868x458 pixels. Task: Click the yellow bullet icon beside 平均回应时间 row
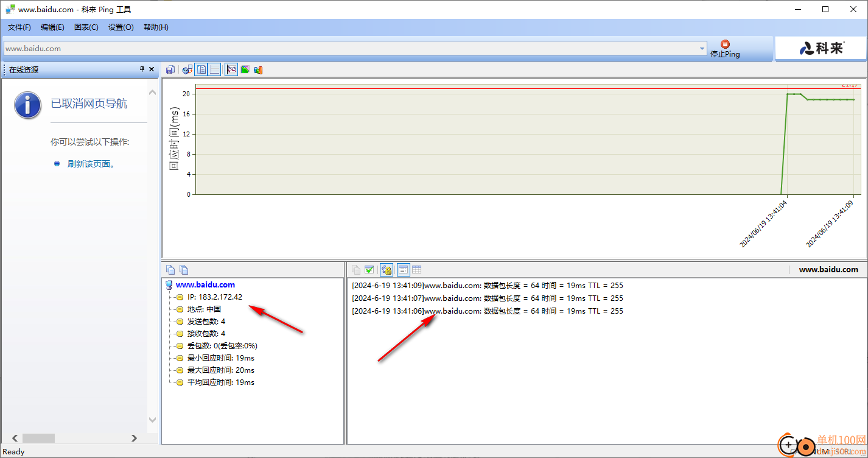(x=180, y=382)
